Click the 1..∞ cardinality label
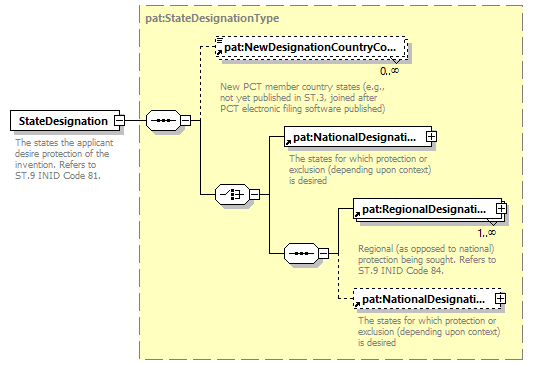This screenshot has width=533, height=365. click(x=487, y=233)
